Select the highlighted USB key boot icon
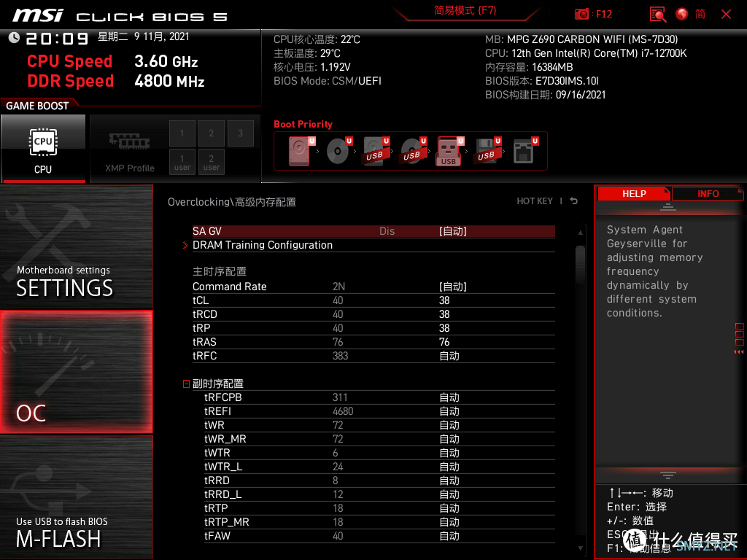This screenshot has width=747, height=560. click(449, 151)
